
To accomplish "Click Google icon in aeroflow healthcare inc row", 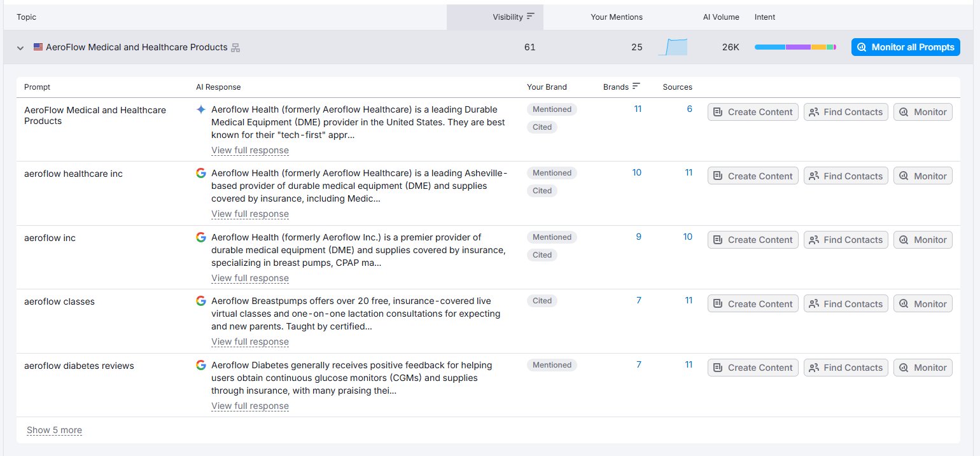I will [201, 173].
